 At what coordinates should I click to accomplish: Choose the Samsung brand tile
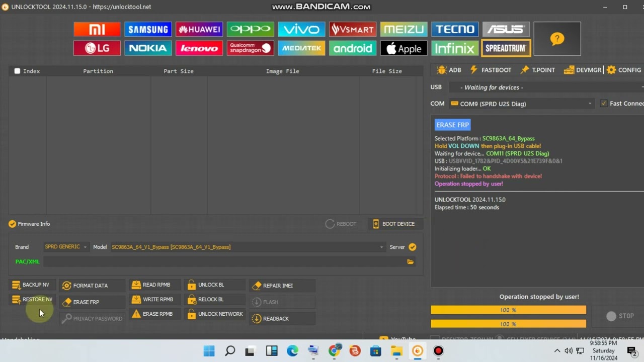click(148, 29)
